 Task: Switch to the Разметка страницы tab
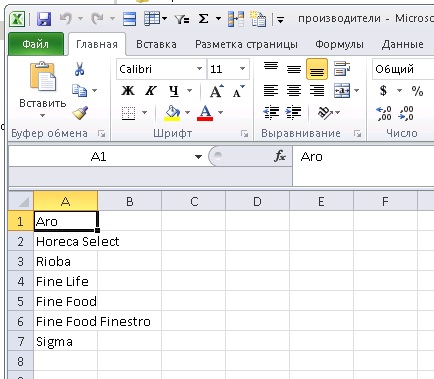[x=246, y=44]
